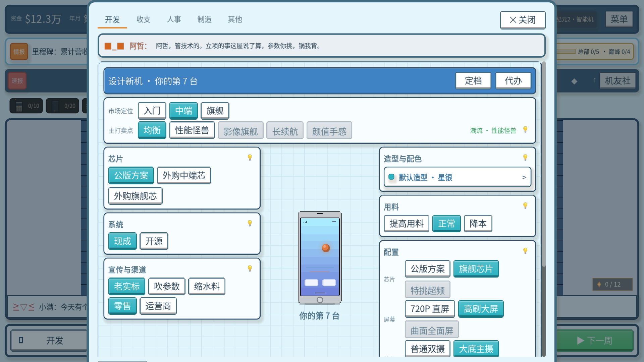Click the 阿哲 orange avatar icon
This screenshot has height=362, width=644.
pos(114,46)
